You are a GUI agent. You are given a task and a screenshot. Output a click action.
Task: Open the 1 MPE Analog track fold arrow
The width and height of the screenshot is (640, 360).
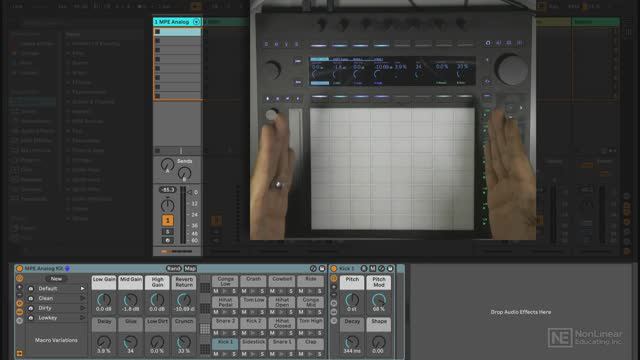[x=196, y=22]
